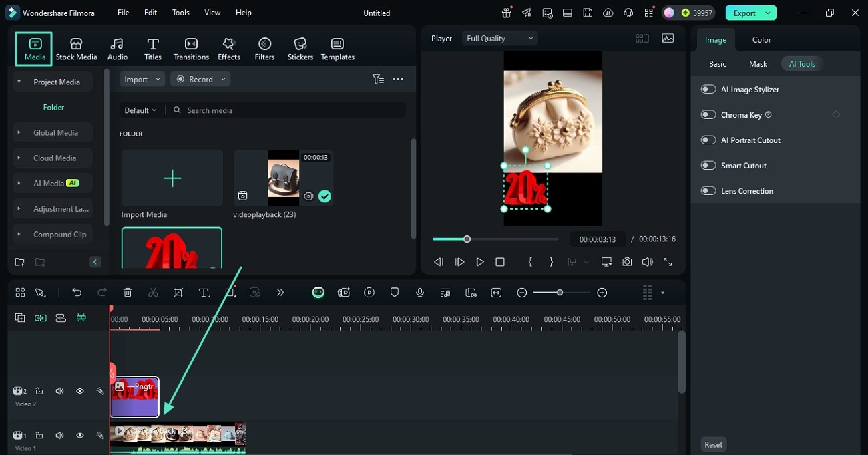The height and width of the screenshot is (455, 868).
Task: Click the text tool in timeline toolbar
Action: (x=204, y=293)
